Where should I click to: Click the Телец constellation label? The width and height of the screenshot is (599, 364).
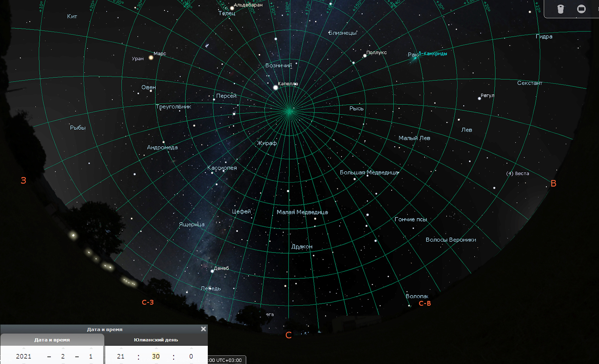pyautogui.click(x=227, y=13)
